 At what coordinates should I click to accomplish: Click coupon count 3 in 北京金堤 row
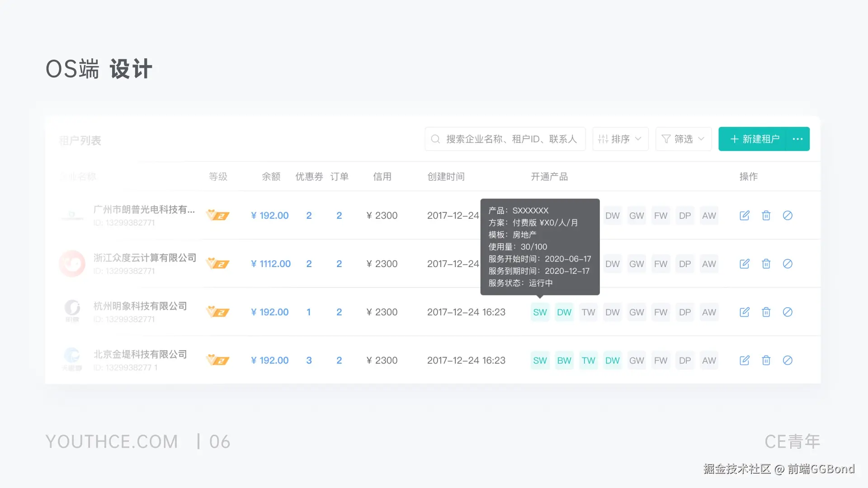(x=309, y=361)
